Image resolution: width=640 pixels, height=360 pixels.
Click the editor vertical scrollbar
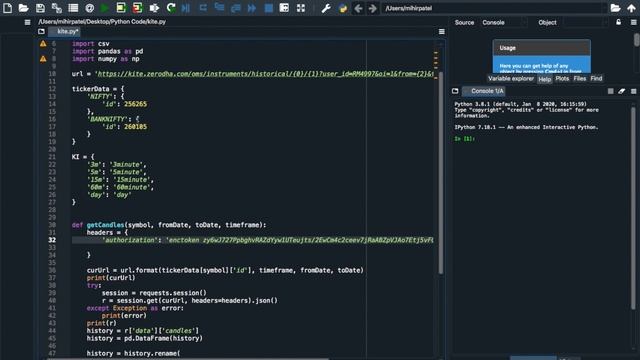coord(441,171)
